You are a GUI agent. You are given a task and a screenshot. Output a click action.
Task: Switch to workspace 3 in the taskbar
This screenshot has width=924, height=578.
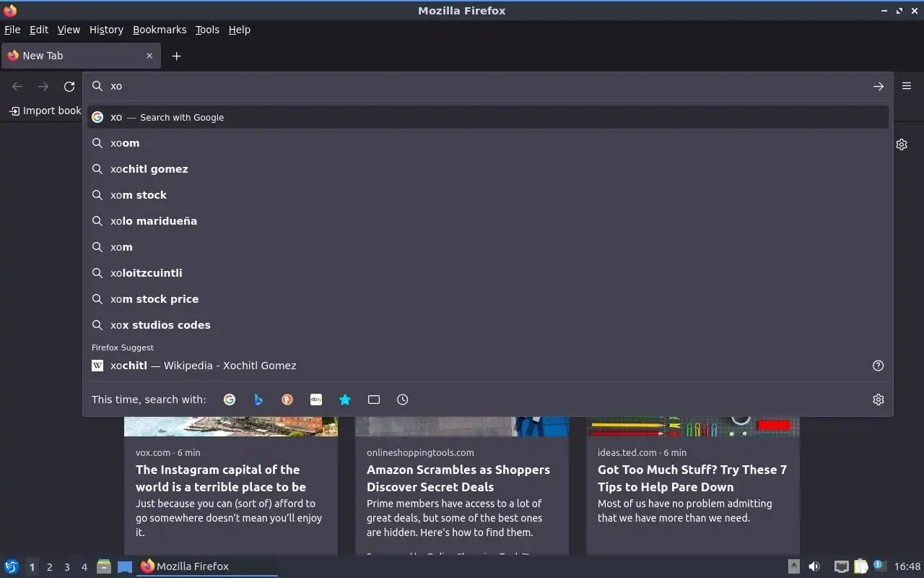(x=66, y=567)
